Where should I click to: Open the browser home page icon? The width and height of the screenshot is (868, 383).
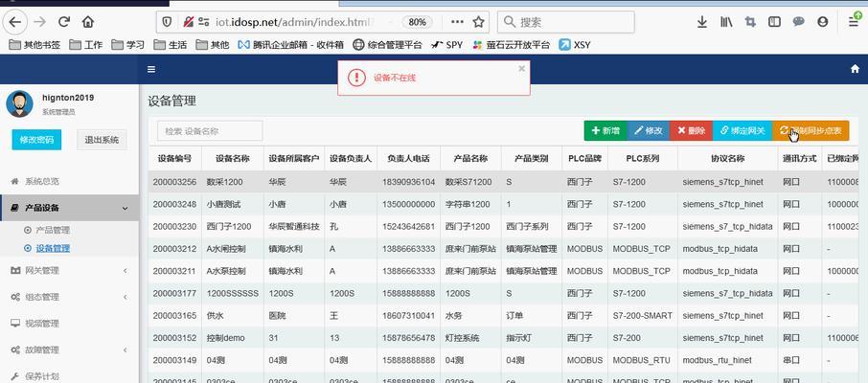coord(87,22)
